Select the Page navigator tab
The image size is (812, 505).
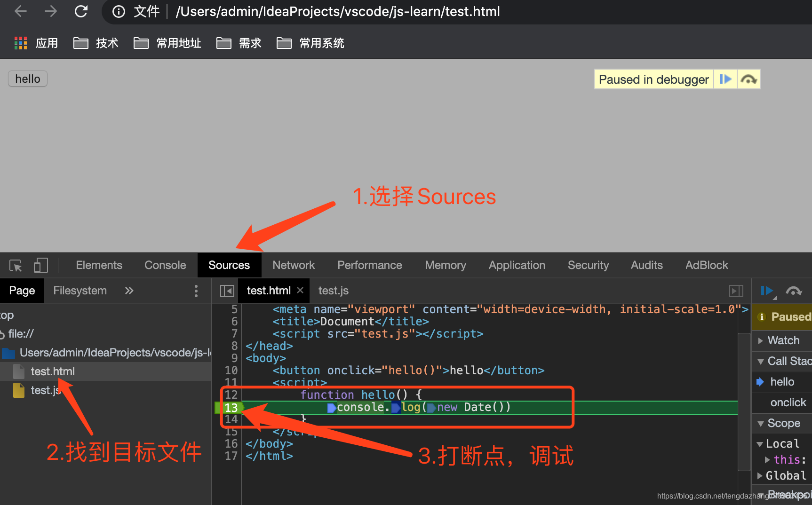[22, 291]
